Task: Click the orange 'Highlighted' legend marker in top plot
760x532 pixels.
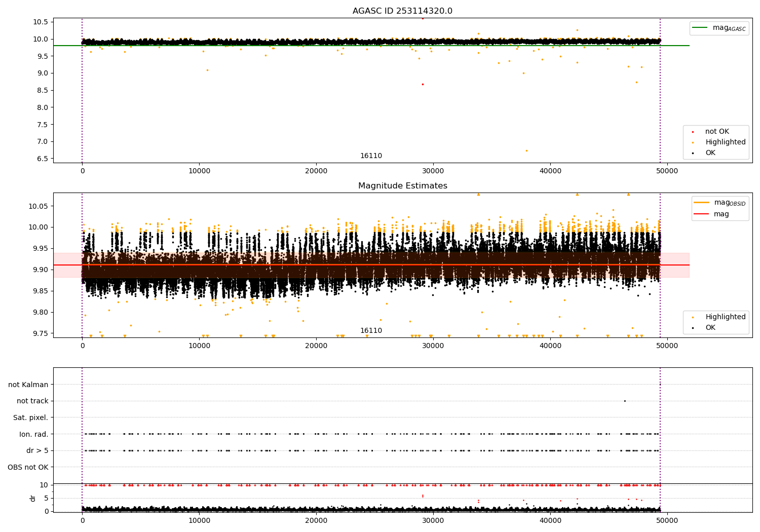Action: click(693, 142)
